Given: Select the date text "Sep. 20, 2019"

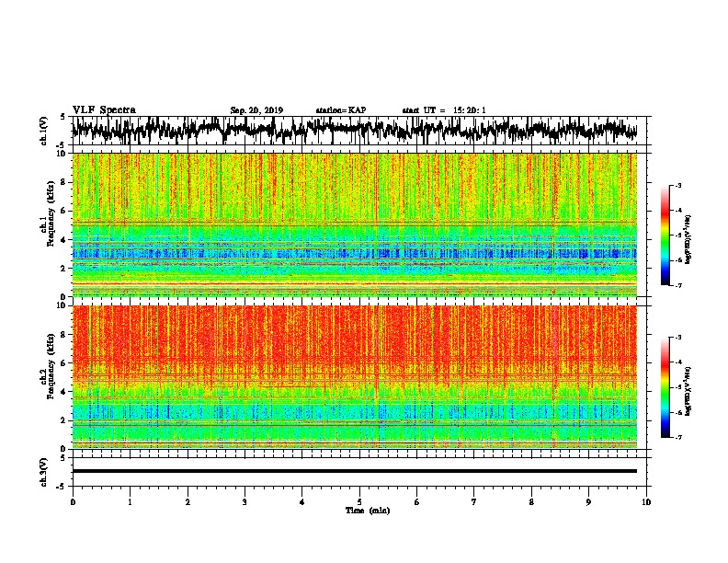Looking at the screenshot, I should 256,110.
